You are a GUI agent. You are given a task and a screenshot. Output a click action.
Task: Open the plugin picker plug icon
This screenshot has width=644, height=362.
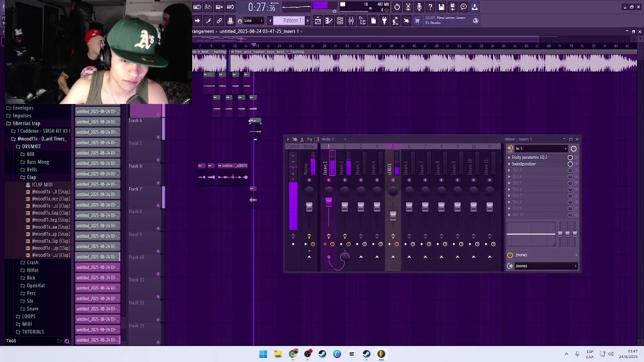pos(384,21)
